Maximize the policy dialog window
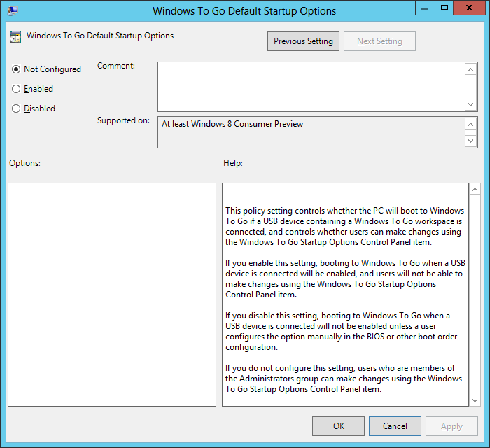 click(444, 8)
